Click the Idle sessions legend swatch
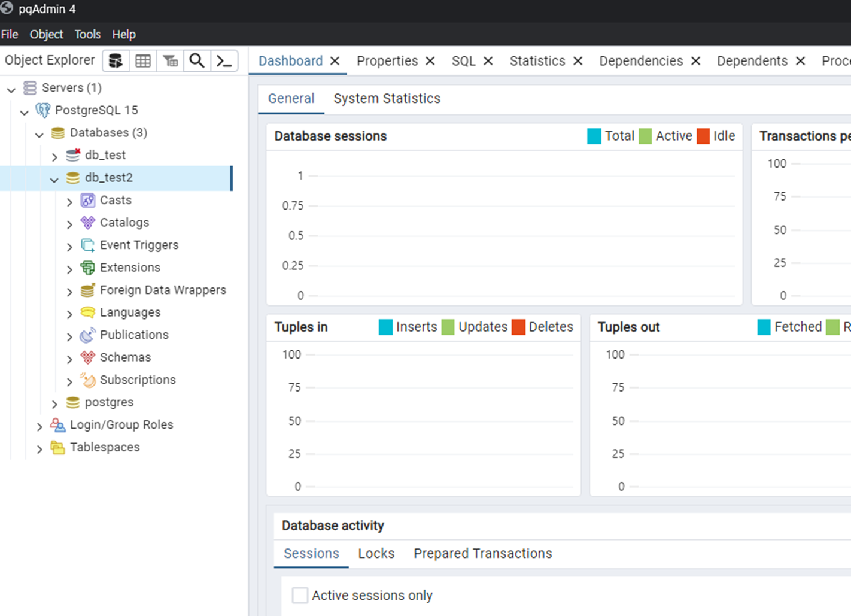851x616 pixels. (703, 136)
